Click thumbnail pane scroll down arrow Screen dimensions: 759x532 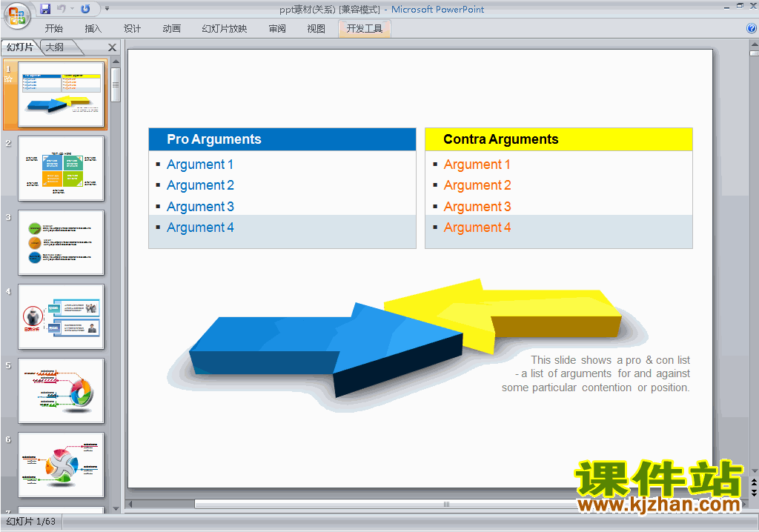pos(116,509)
